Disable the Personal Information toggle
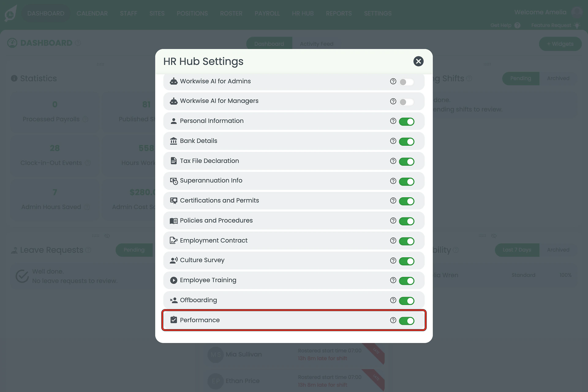This screenshot has height=392, width=588. 406,122
